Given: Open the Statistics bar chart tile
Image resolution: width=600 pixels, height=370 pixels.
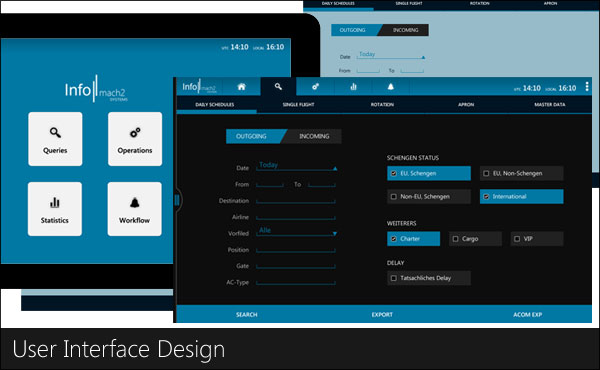Looking at the screenshot, I should 55,209.
